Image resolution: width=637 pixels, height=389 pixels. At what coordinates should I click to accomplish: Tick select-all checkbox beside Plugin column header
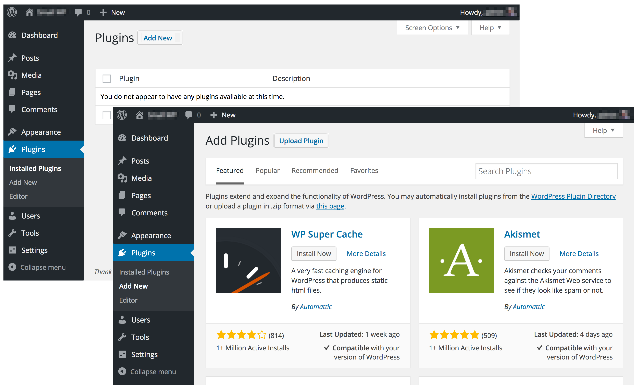[106, 78]
